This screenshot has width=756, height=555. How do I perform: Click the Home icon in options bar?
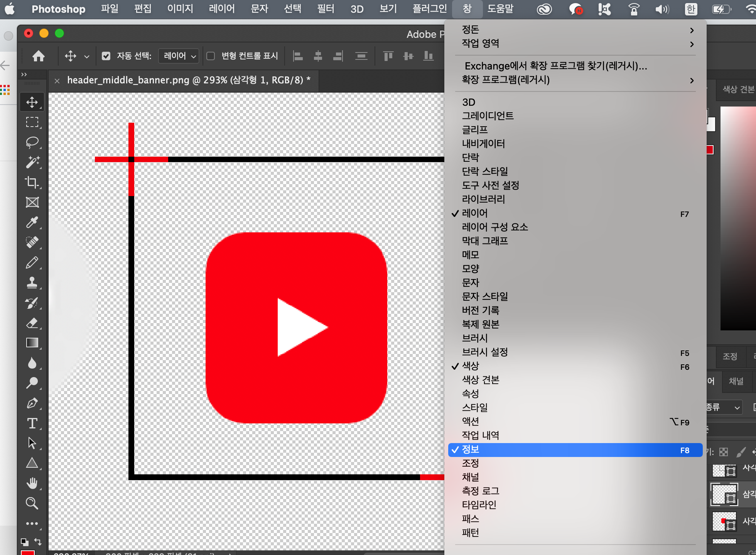pyautogui.click(x=38, y=56)
